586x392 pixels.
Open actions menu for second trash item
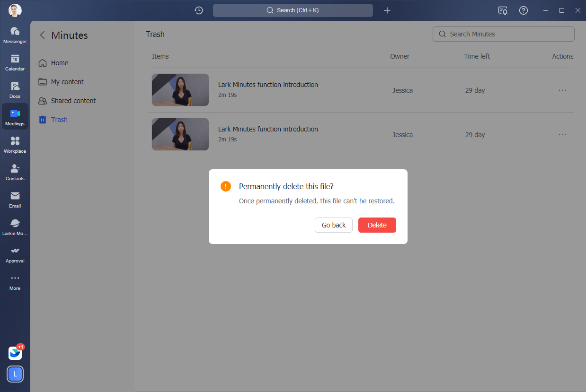coord(562,135)
